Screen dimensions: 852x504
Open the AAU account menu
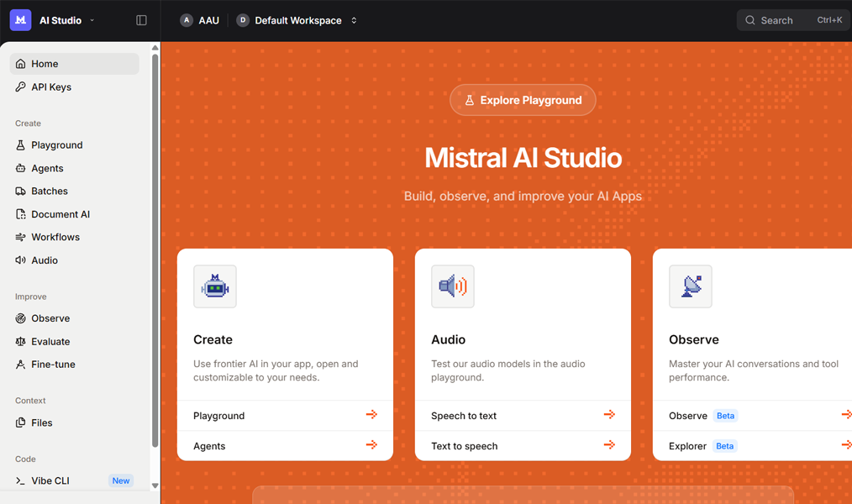(x=200, y=19)
